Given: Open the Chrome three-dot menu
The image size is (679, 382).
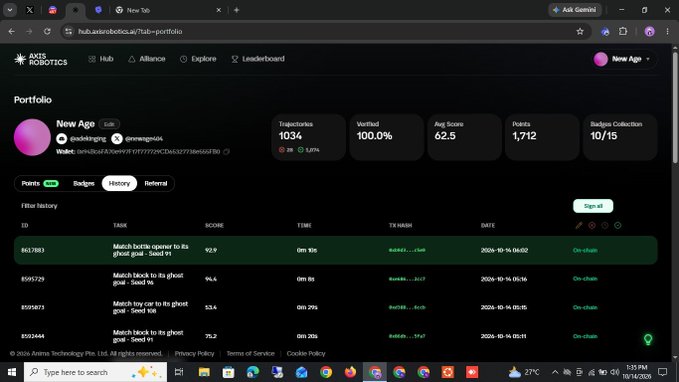Looking at the screenshot, I should coord(667,32).
